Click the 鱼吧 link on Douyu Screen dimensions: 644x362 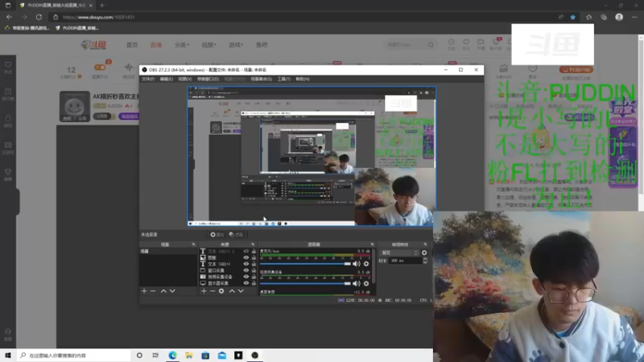pos(262,45)
